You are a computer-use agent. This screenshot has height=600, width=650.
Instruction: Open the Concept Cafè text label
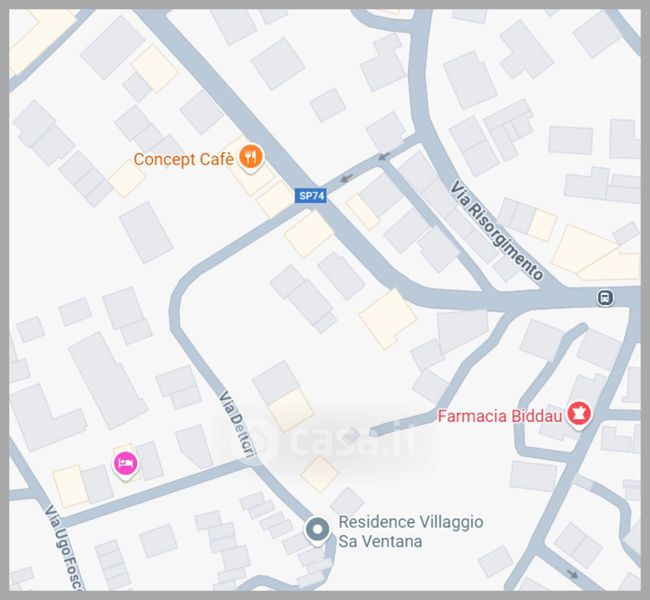pyautogui.click(x=183, y=159)
